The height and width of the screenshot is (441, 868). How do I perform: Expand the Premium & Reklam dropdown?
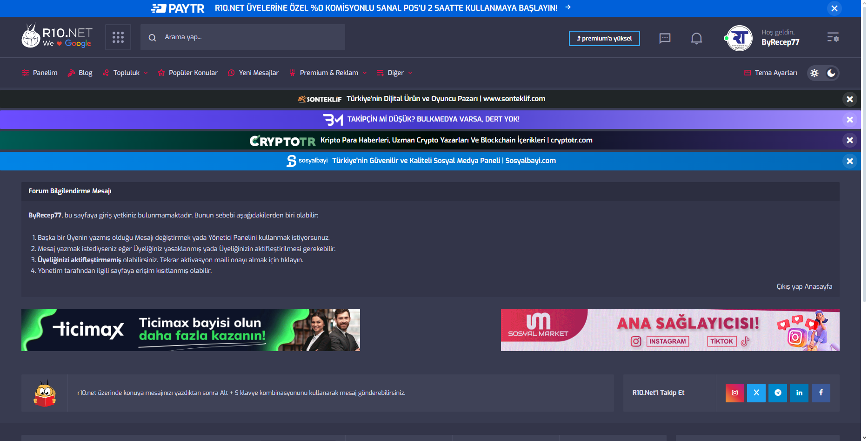[x=328, y=73]
